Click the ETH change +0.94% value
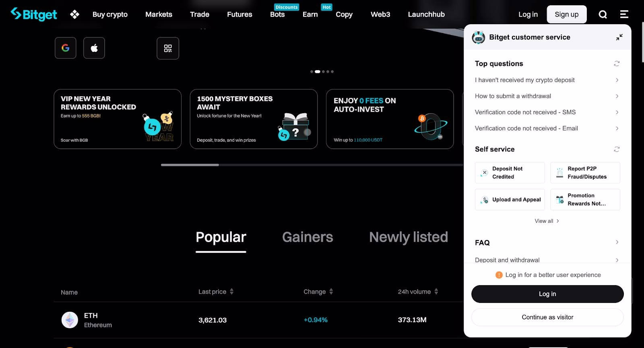644x348 pixels. coord(316,320)
